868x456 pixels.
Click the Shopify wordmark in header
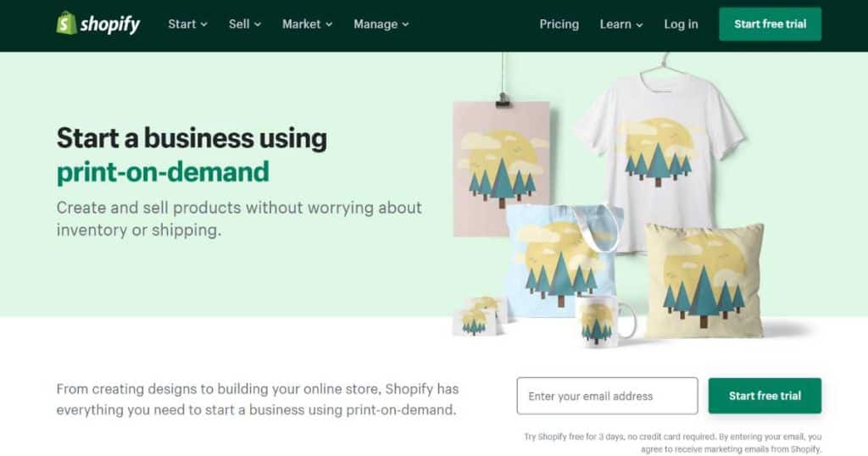[110, 25]
